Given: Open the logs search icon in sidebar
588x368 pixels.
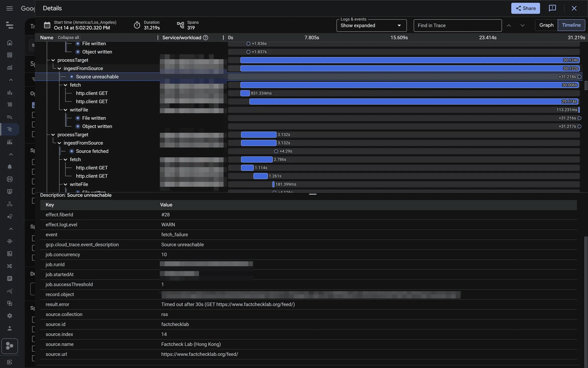Looking at the screenshot, I should pyautogui.click(x=10, y=117).
